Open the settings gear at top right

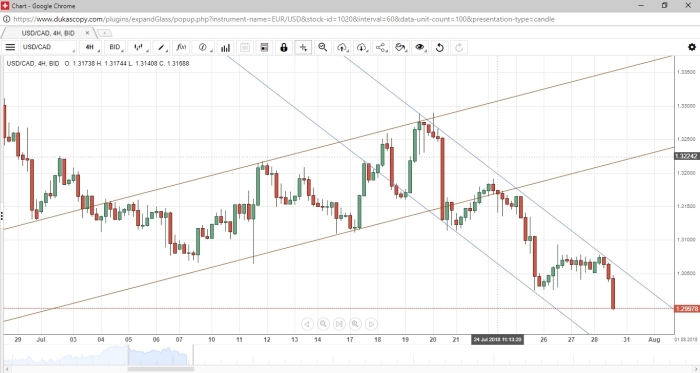coord(692,47)
